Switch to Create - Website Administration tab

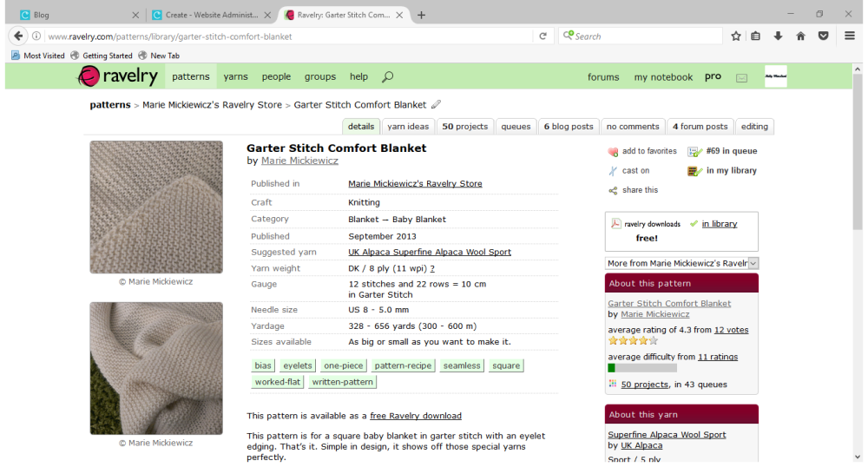[212, 15]
